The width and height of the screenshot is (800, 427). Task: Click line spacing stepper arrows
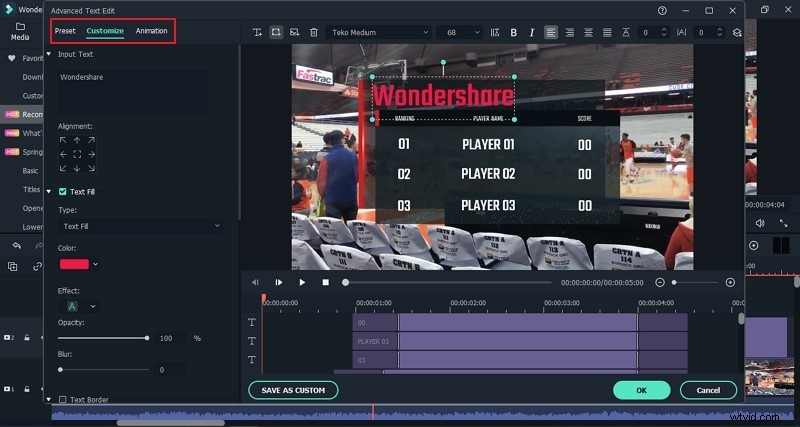point(664,33)
